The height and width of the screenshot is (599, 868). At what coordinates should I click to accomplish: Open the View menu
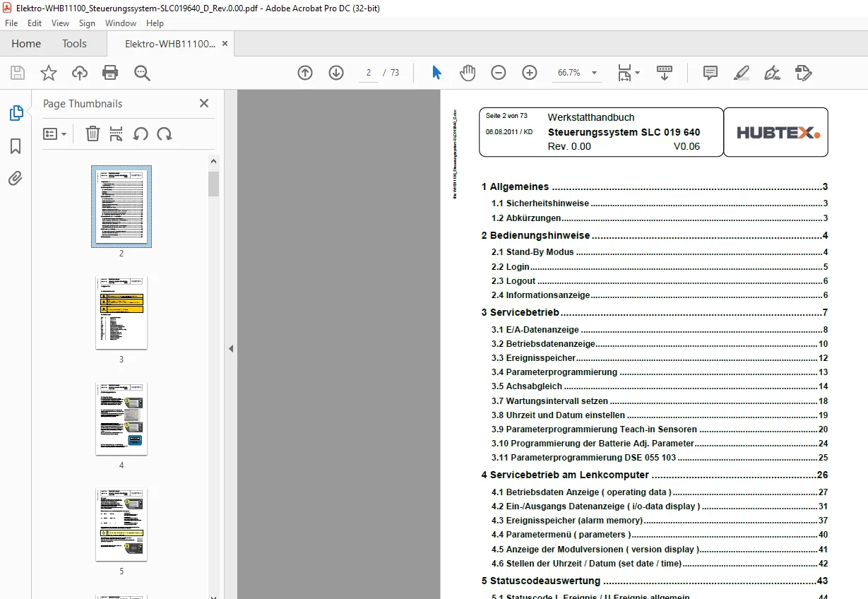[x=61, y=23]
